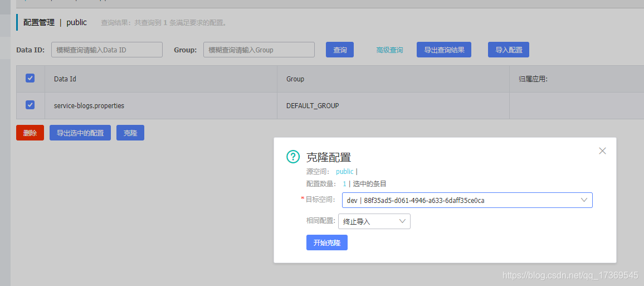Viewport: 644px width, 286px height.
Task: Open 高级查询 advanced search link
Action: tap(389, 50)
